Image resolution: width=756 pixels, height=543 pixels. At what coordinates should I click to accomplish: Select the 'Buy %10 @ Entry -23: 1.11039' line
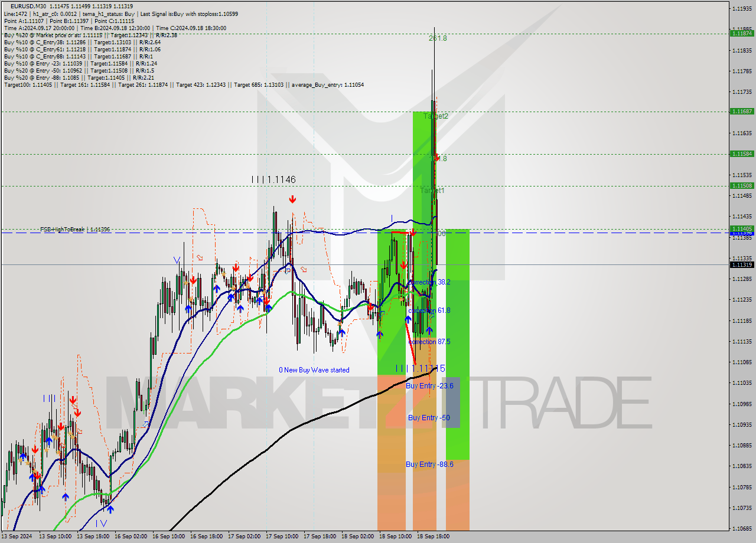tap(80, 63)
